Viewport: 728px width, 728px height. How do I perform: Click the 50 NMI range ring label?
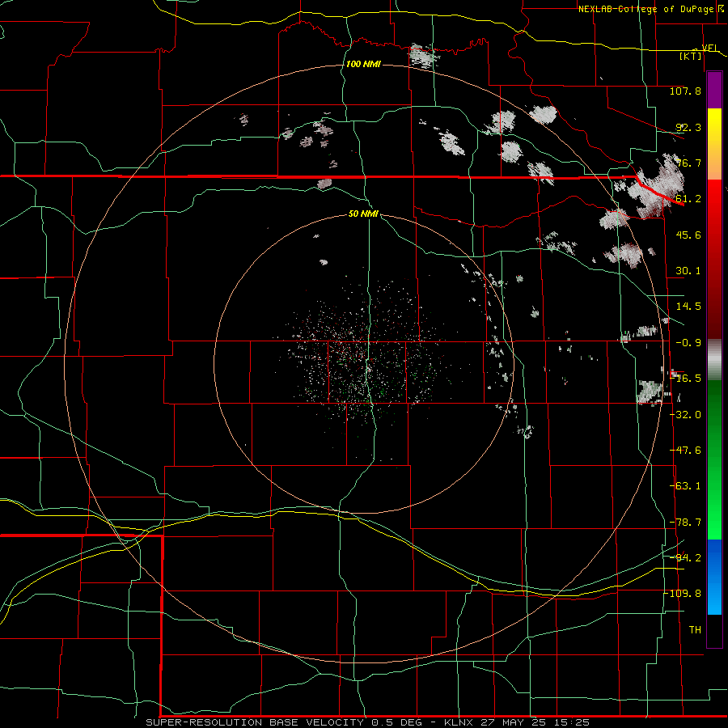[363, 214]
